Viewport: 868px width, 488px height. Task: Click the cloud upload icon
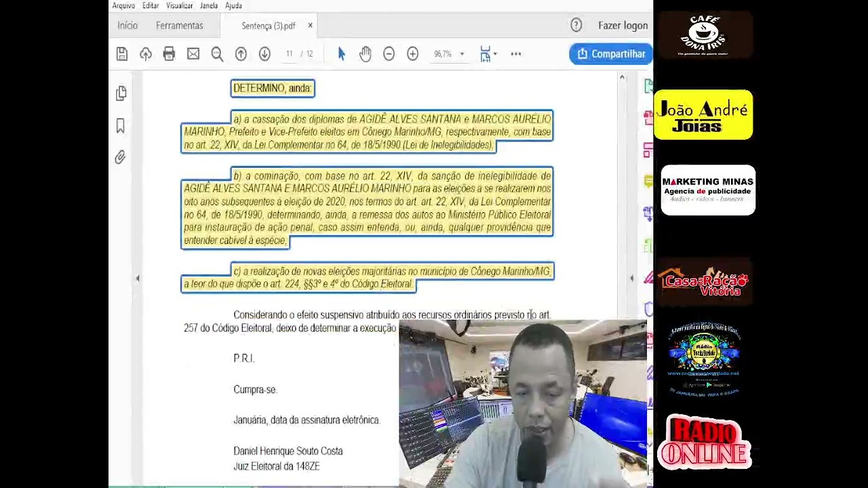click(x=146, y=54)
